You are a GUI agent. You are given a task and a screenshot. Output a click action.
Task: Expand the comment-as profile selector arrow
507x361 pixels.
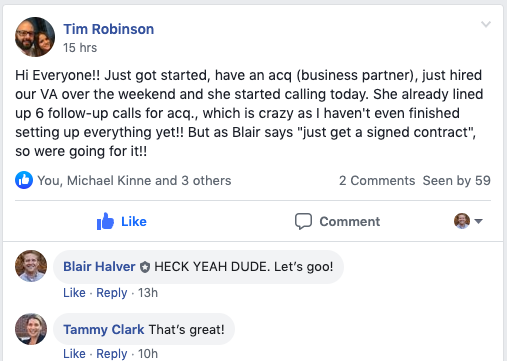tap(478, 221)
